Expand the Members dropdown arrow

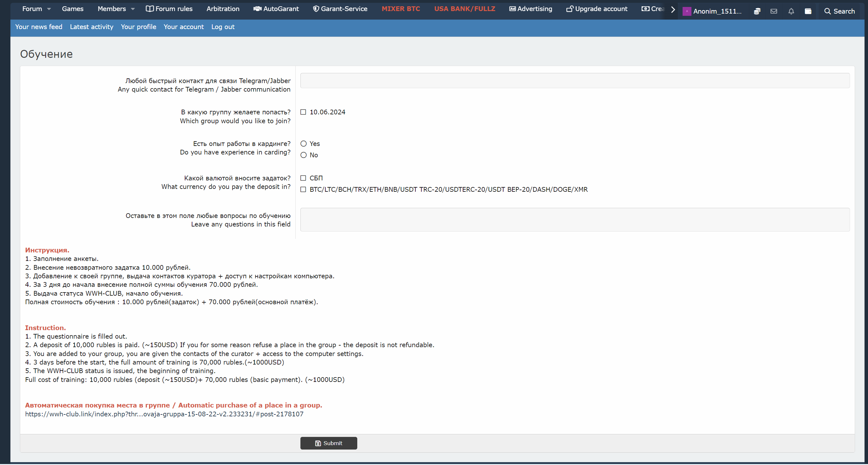click(x=133, y=9)
